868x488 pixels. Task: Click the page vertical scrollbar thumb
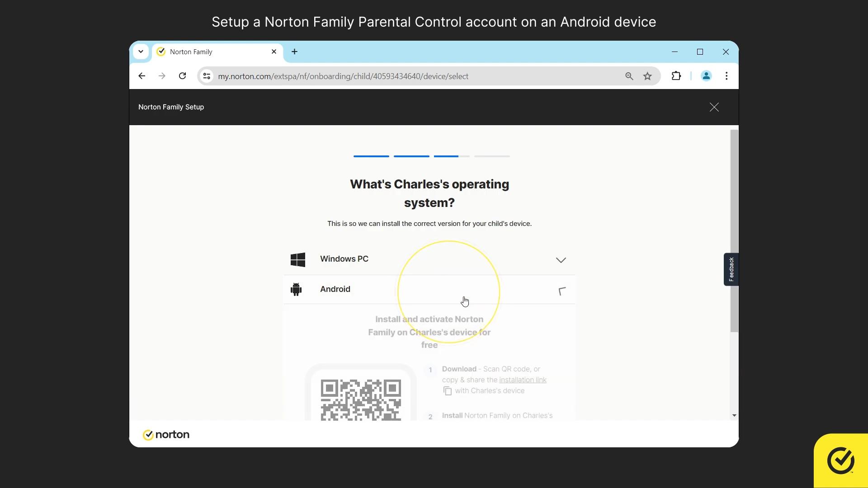click(734, 231)
